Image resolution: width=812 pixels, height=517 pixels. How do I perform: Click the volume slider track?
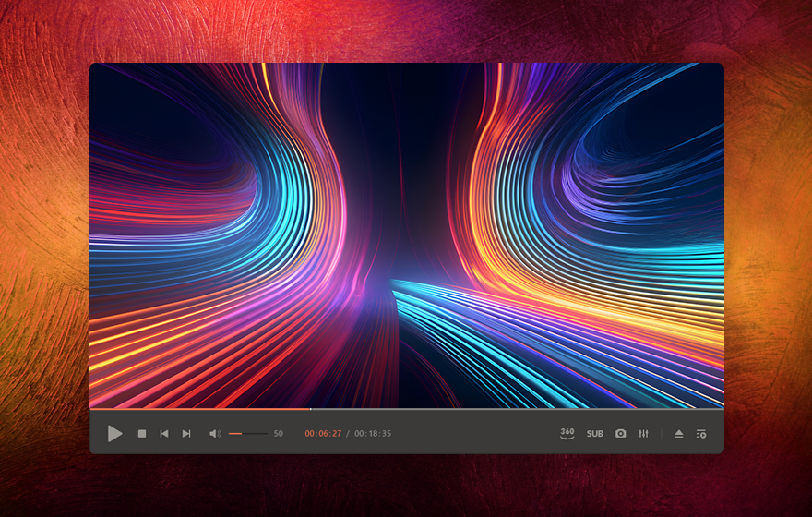tap(248, 434)
